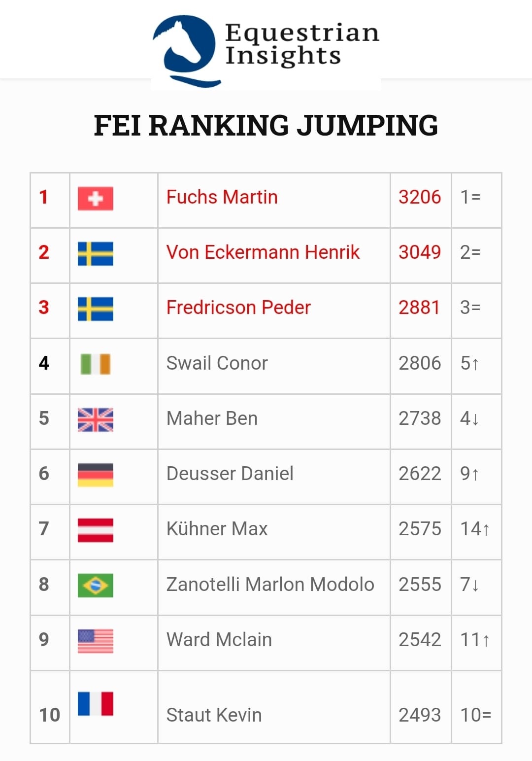The height and width of the screenshot is (761, 532).
Task: Click the FEI Ranking Jumping heading
Action: tap(266, 125)
